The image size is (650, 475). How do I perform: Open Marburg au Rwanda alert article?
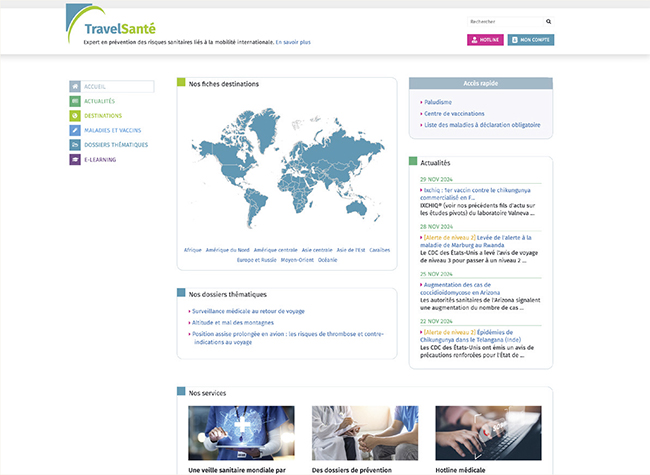[x=476, y=241]
